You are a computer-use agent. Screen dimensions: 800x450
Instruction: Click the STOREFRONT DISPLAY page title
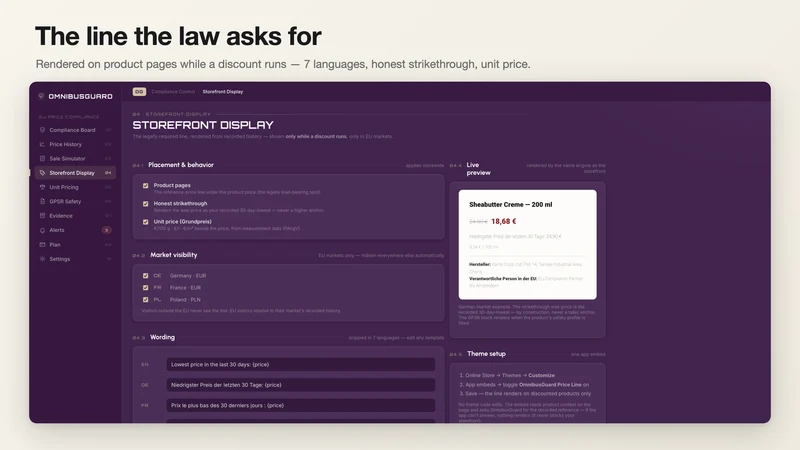point(203,125)
